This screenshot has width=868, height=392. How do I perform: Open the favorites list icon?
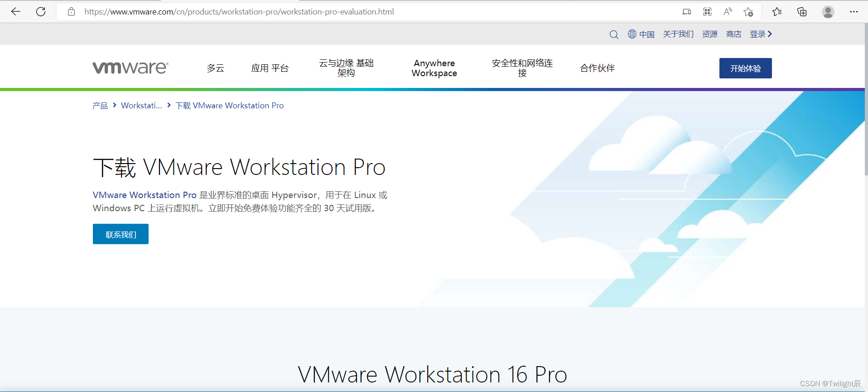777,12
